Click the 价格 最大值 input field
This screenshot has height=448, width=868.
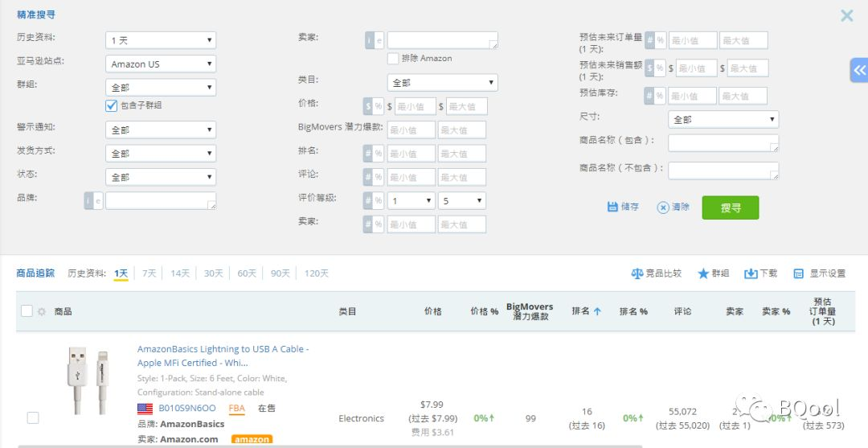(x=467, y=106)
